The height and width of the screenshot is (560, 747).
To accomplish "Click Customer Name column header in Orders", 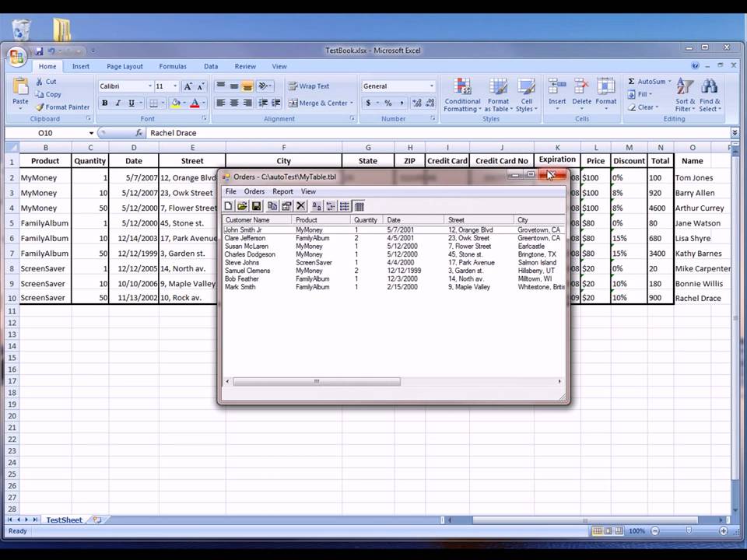I will [257, 220].
